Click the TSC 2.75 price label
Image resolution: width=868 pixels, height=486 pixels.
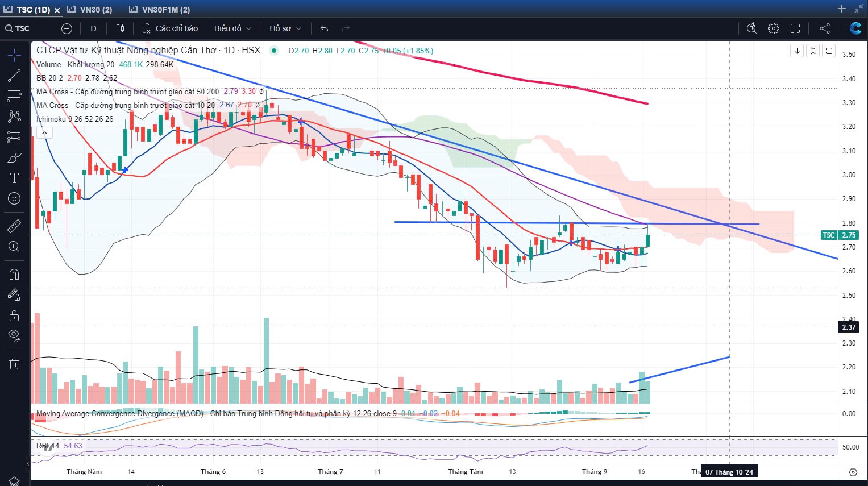point(839,235)
